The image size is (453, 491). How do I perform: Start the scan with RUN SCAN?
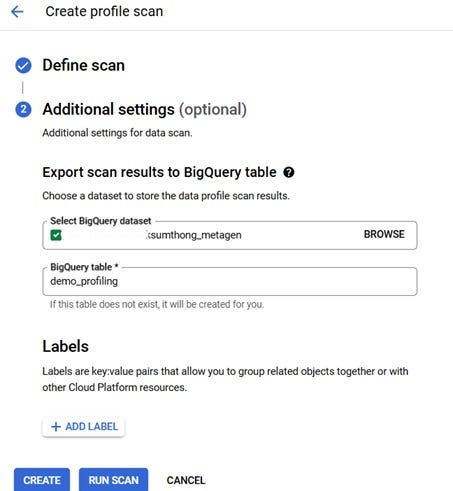coord(113,480)
